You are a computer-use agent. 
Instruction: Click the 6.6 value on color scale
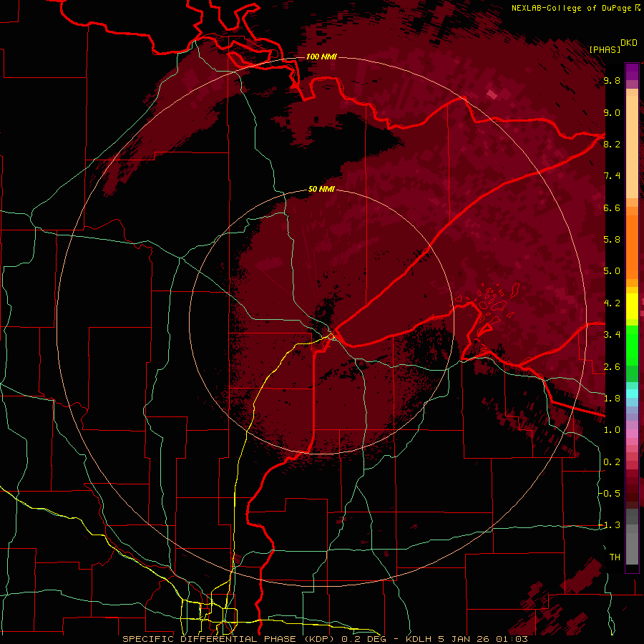pyautogui.click(x=612, y=208)
